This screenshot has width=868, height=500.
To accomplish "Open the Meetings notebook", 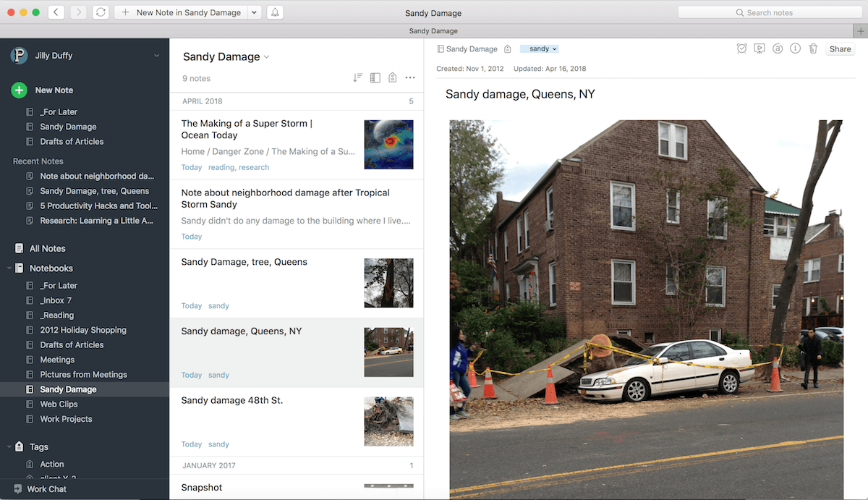I will pos(57,360).
